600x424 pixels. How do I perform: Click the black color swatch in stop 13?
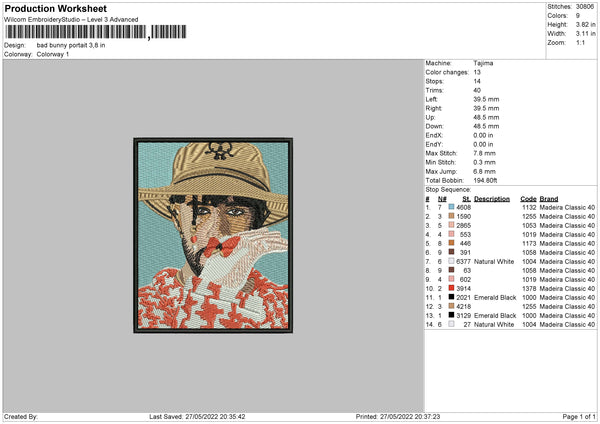pos(452,315)
